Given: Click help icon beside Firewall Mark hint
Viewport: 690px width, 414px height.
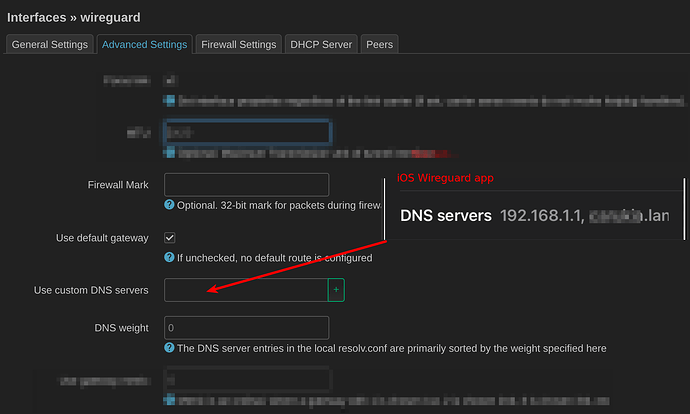Looking at the screenshot, I should click(x=169, y=205).
